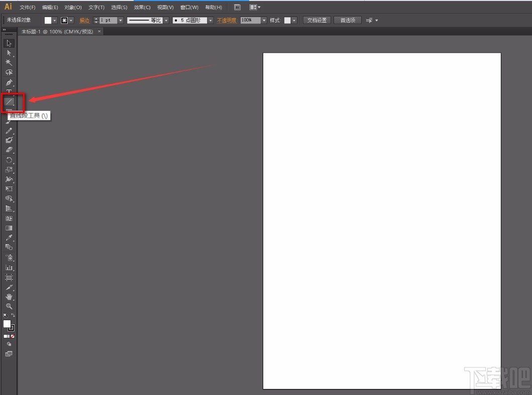
Task: Select the Hand tool
Action: 9,297
